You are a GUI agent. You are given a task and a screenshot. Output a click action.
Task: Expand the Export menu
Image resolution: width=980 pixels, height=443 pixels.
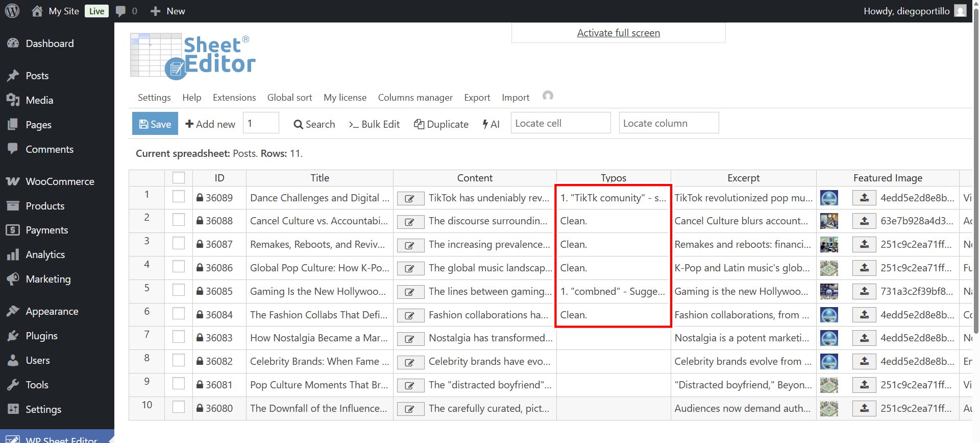click(x=477, y=98)
